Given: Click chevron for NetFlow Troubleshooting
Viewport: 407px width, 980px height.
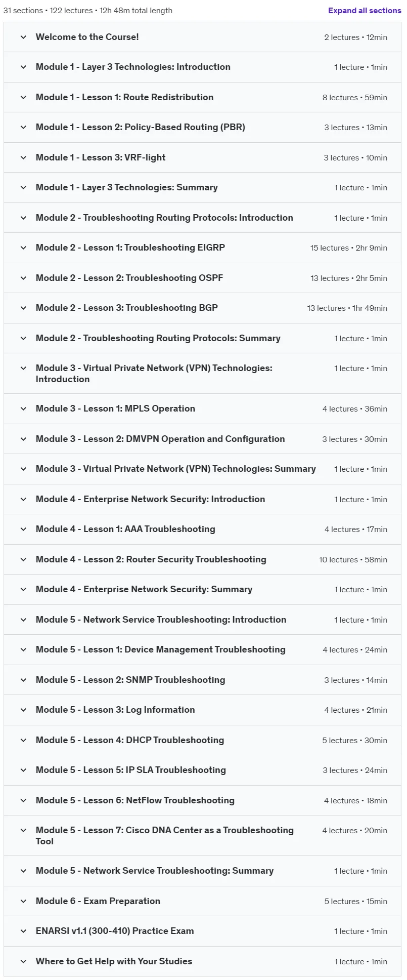Looking at the screenshot, I should [23, 800].
